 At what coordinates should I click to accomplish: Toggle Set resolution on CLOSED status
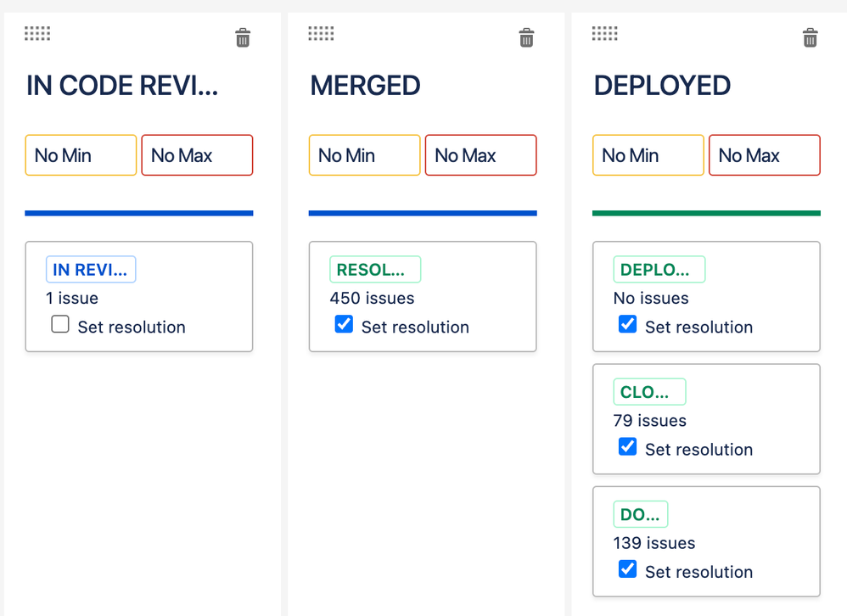(x=627, y=446)
